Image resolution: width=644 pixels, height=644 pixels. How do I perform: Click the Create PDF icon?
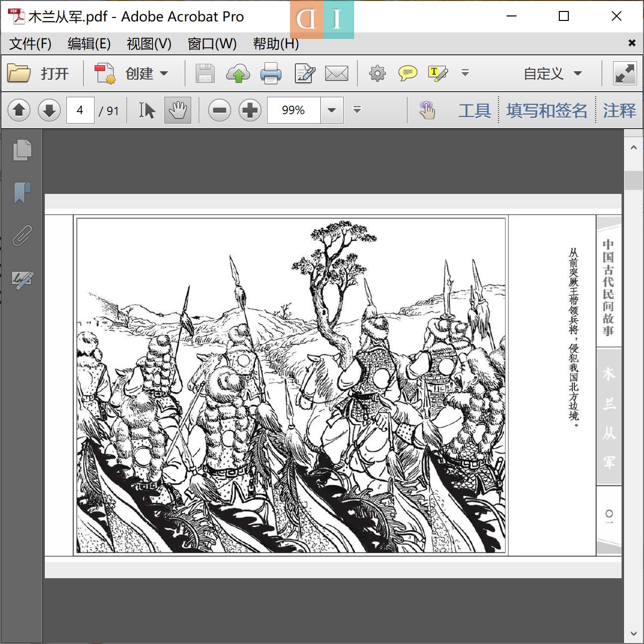coord(105,73)
